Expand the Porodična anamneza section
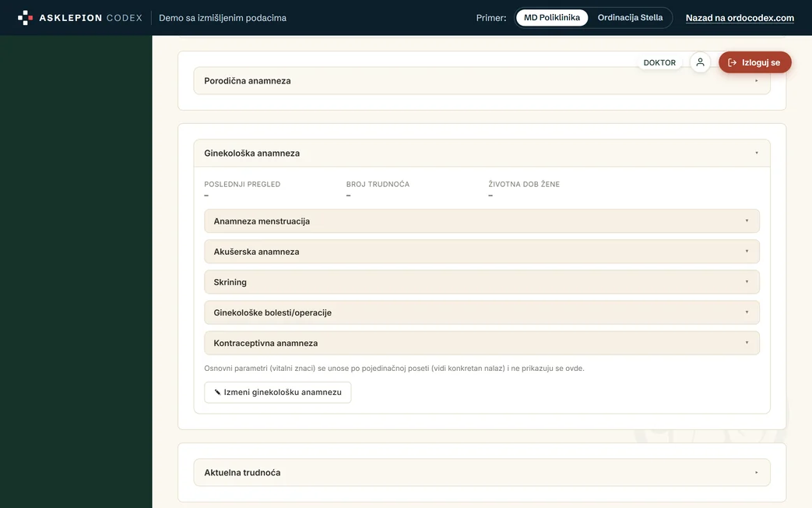Image resolution: width=812 pixels, height=508 pixels. tap(482, 81)
